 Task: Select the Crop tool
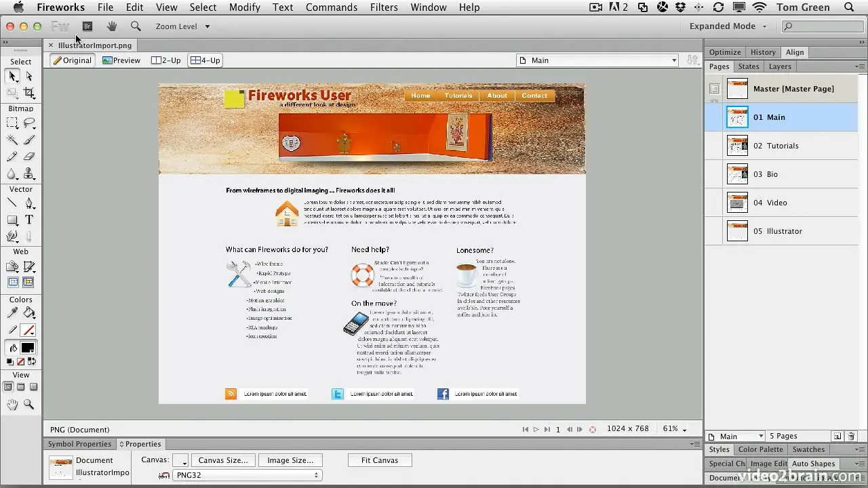pos(29,93)
